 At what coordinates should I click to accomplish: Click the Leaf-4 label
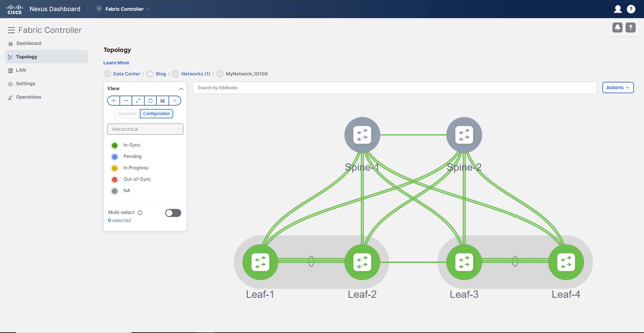[566, 294]
